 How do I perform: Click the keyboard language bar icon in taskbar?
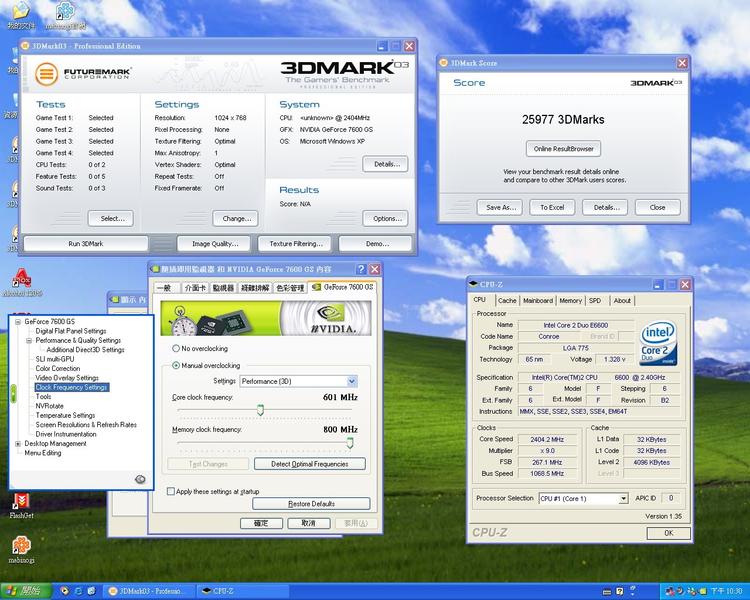[607, 592]
